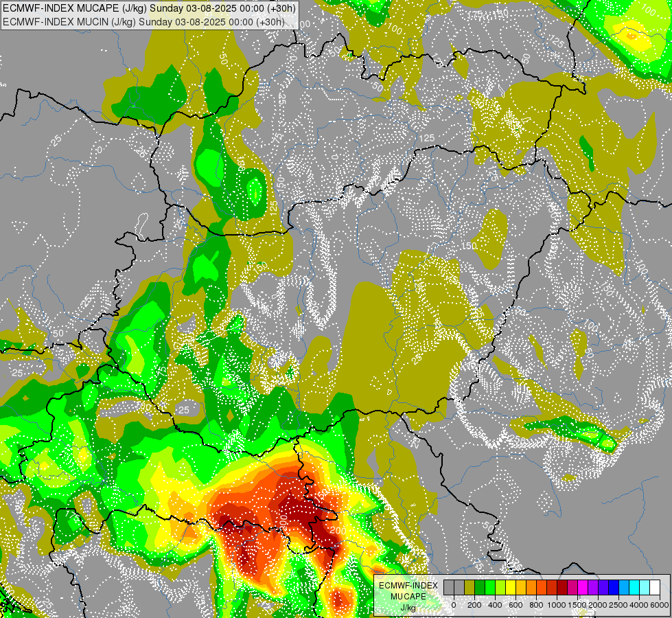Click the violet swatch right of 2000 tick

click(604, 588)
